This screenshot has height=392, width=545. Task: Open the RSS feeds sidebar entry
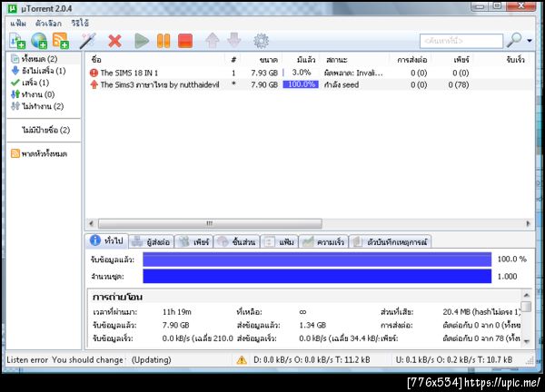tap(39, 153)
